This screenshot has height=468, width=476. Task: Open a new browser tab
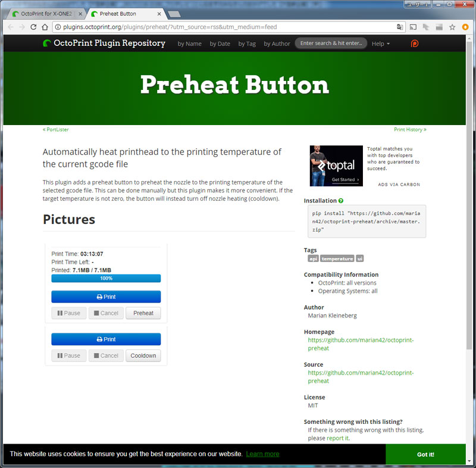click(x=174, y=14)
